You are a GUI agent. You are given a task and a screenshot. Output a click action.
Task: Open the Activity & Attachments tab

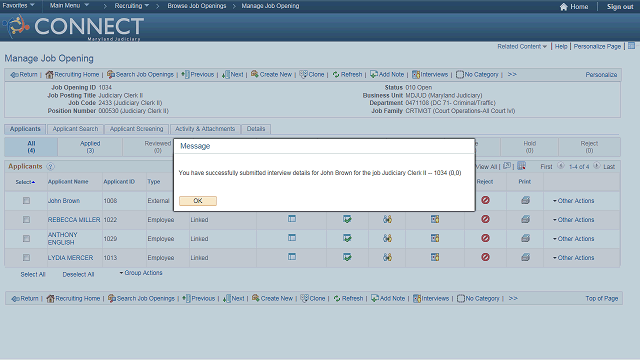tap(205, 129)
